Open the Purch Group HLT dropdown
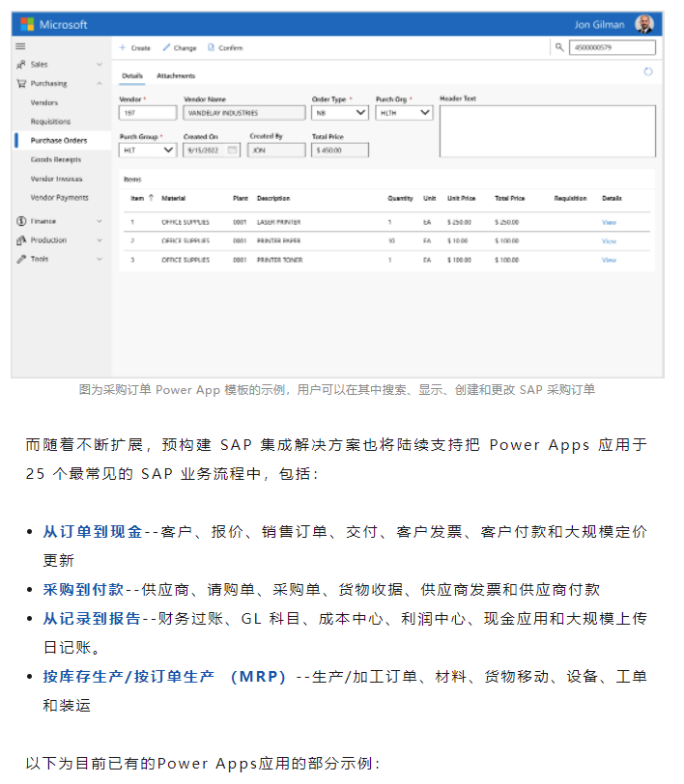Viewport: 684px width, 784px height. click(x=148, y=150)
